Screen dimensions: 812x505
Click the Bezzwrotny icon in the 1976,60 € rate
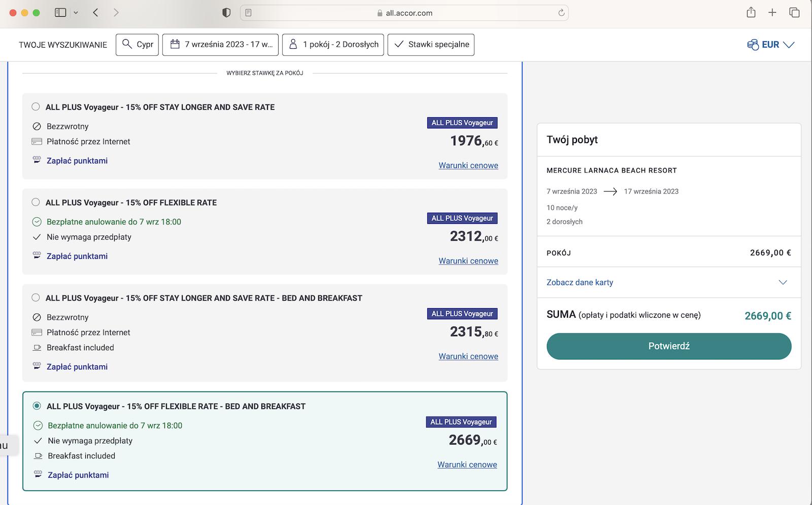(37, 126)
